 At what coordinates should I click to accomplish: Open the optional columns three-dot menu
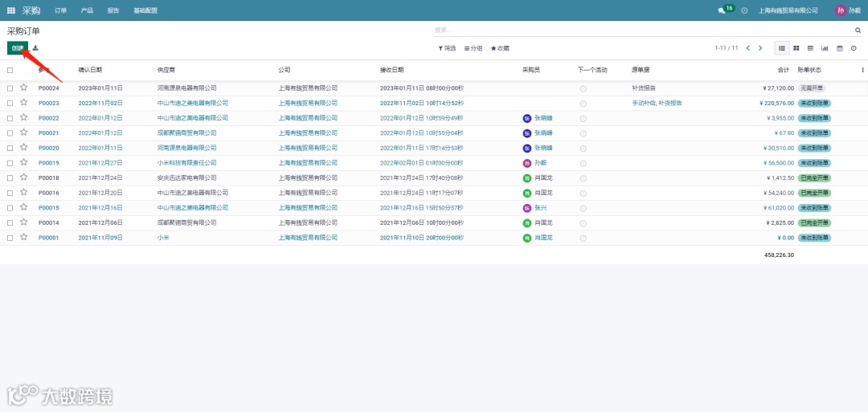coord(862,70)
